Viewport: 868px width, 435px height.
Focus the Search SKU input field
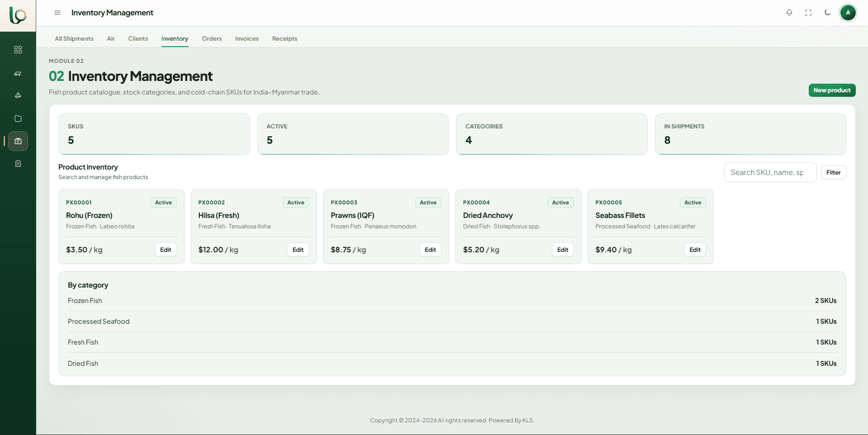(770, 172)
